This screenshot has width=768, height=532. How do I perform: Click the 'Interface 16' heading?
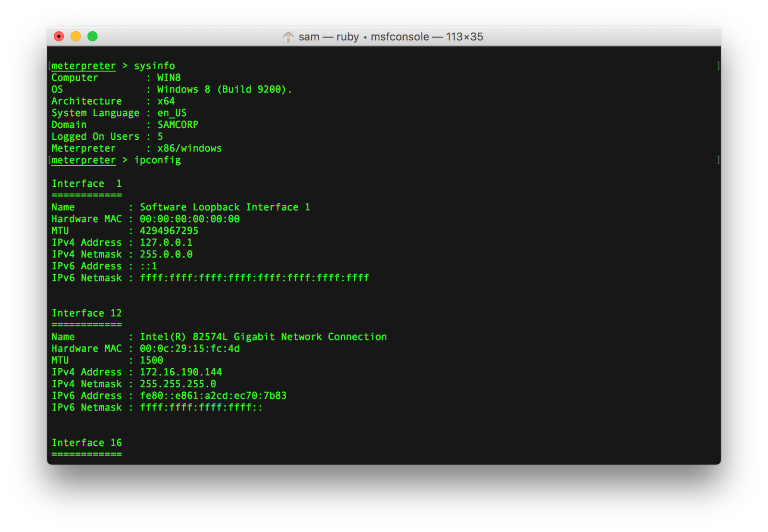[x=86, y=443]
